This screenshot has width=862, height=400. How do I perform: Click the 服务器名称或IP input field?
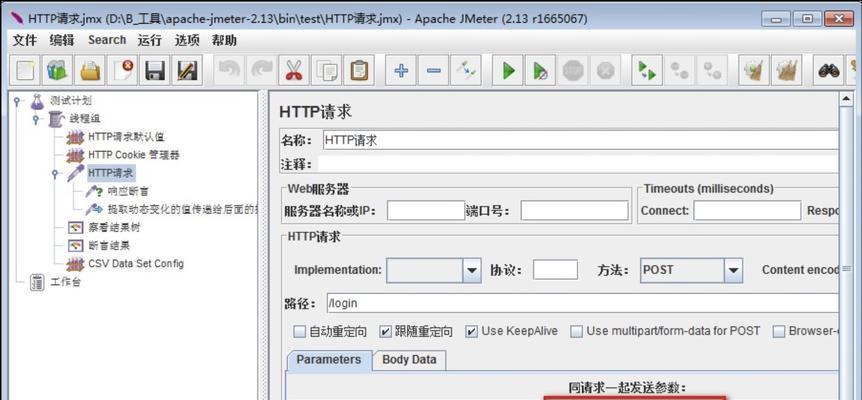coord(426,210)
